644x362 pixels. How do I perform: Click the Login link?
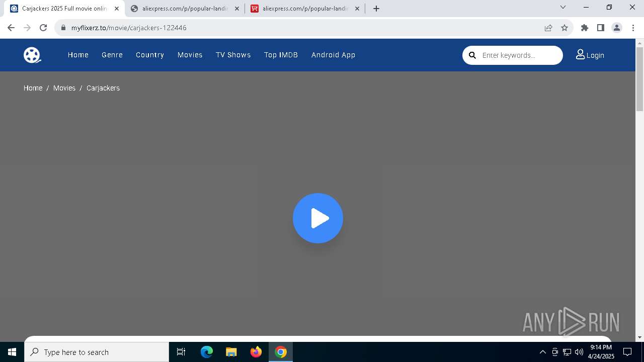(x=595, y=55)
